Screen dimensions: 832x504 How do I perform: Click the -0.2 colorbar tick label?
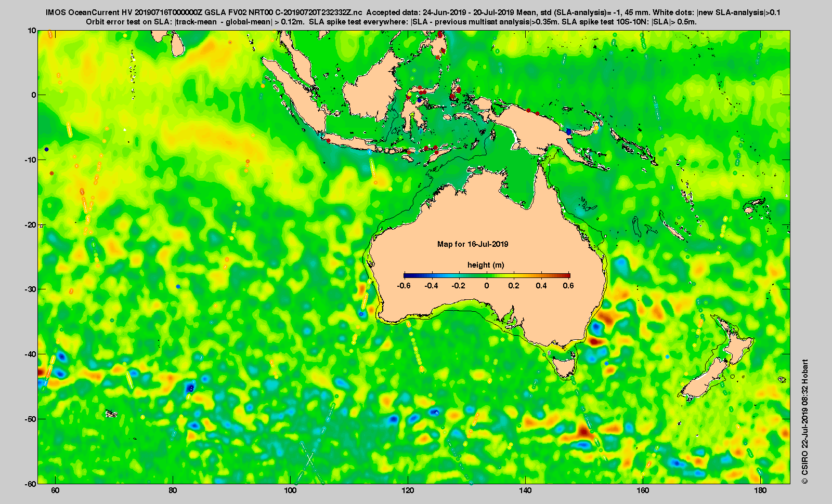point(459,286)
